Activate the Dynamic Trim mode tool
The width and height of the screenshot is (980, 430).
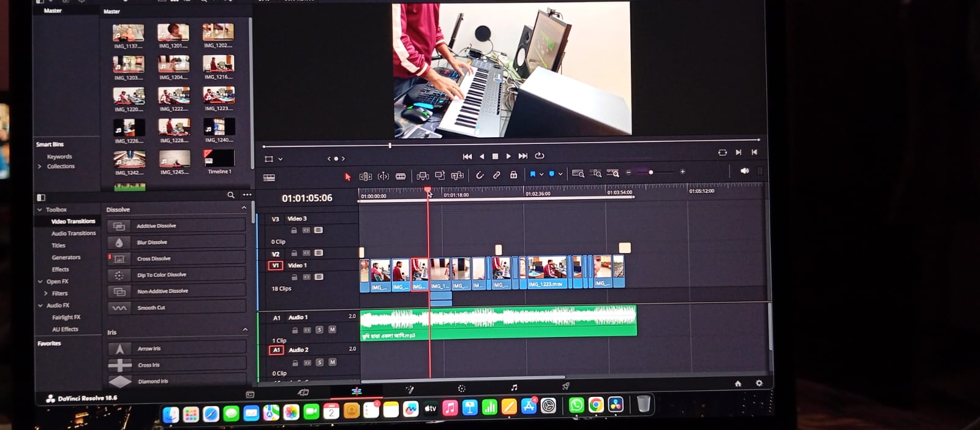(383, 176)
